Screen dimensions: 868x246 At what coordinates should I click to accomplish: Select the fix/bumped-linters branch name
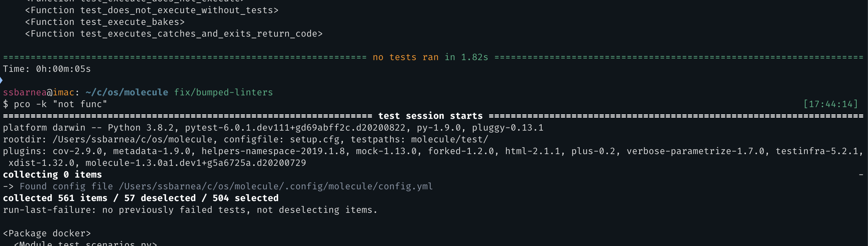pos(223,93)
